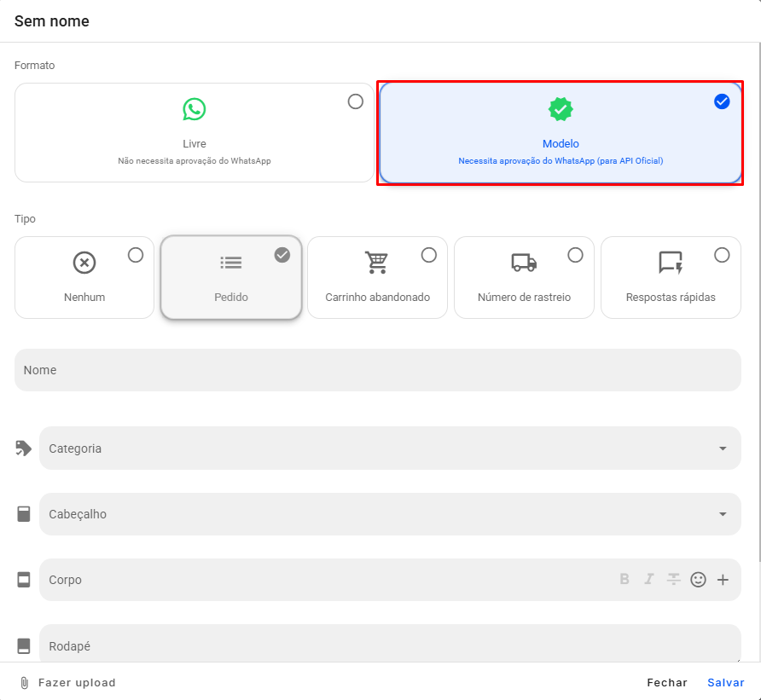
Task: Select the Livre format radio button
Action: click(x=355, y=101)
